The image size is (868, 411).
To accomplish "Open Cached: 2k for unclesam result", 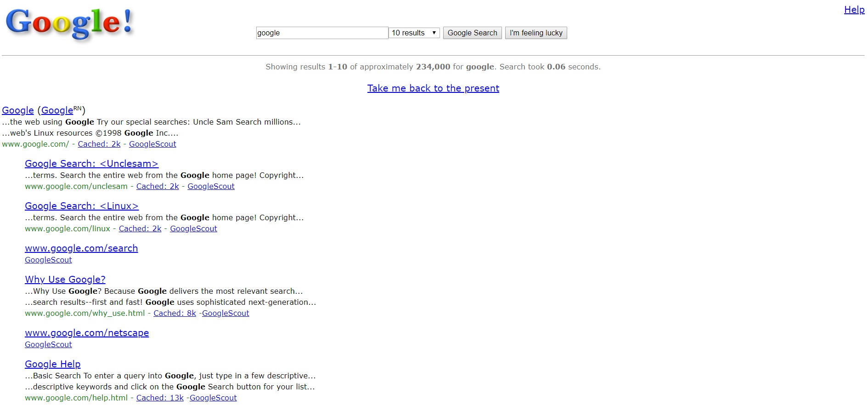I will [158, 186].
